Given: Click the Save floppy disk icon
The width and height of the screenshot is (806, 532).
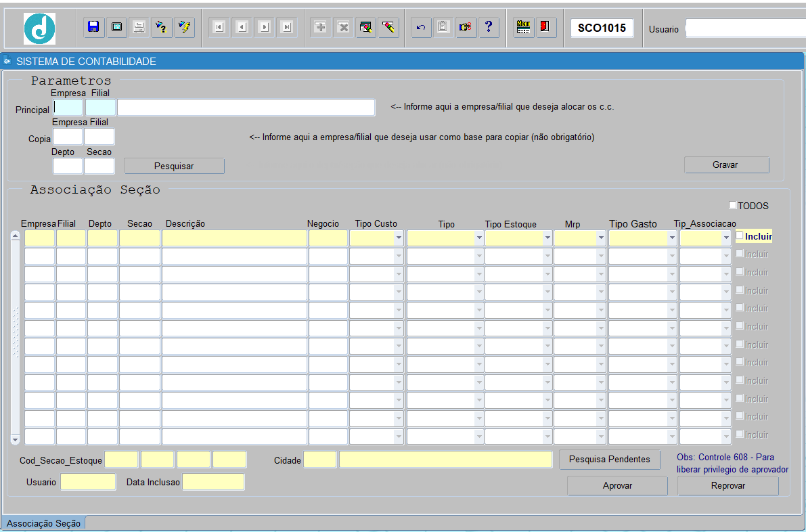Looking at the screenshot, I should coord(94,27).
